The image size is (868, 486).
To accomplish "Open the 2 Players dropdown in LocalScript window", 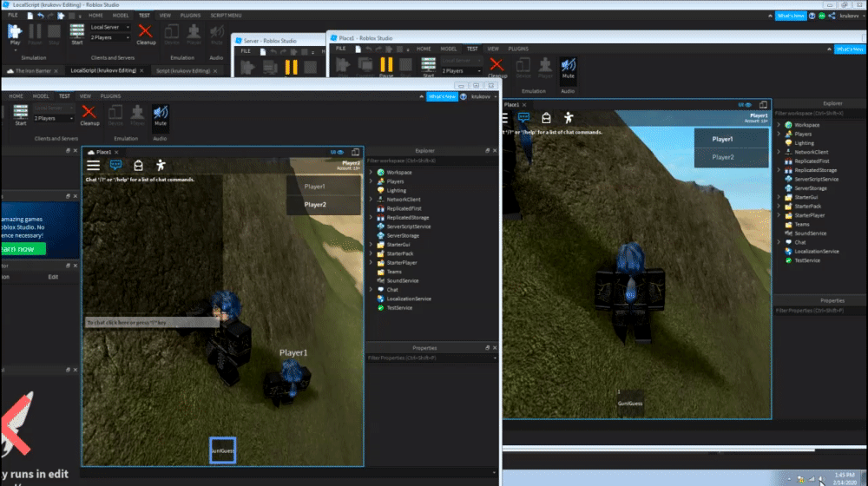I will (x=109, y=37).
